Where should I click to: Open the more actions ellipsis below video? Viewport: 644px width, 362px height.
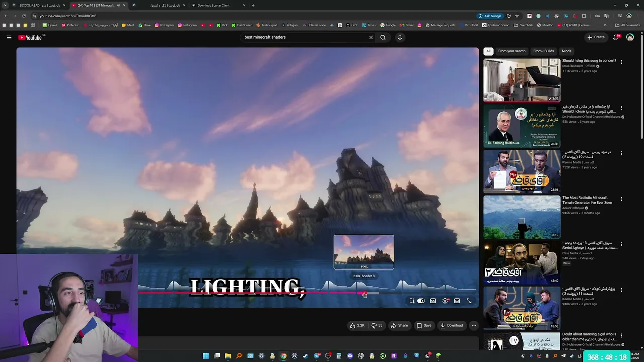pyautogui.click(x=474, y=325)
